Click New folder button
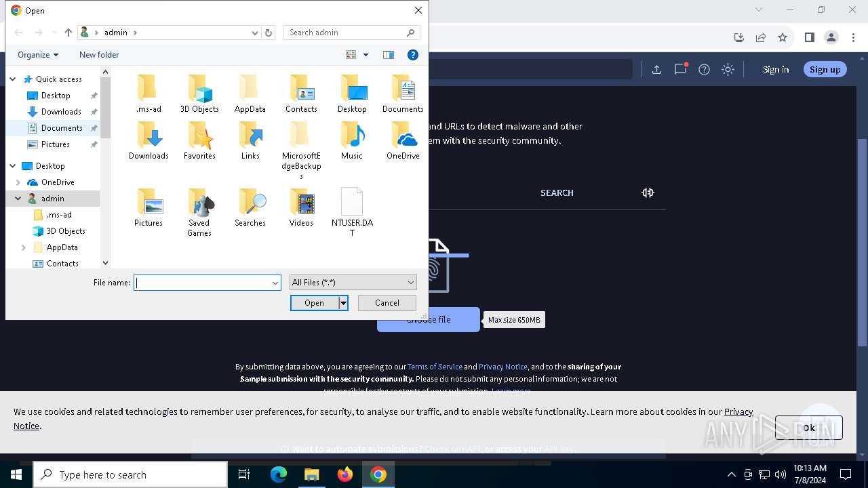The image size is (868, 488). (99, 55)
